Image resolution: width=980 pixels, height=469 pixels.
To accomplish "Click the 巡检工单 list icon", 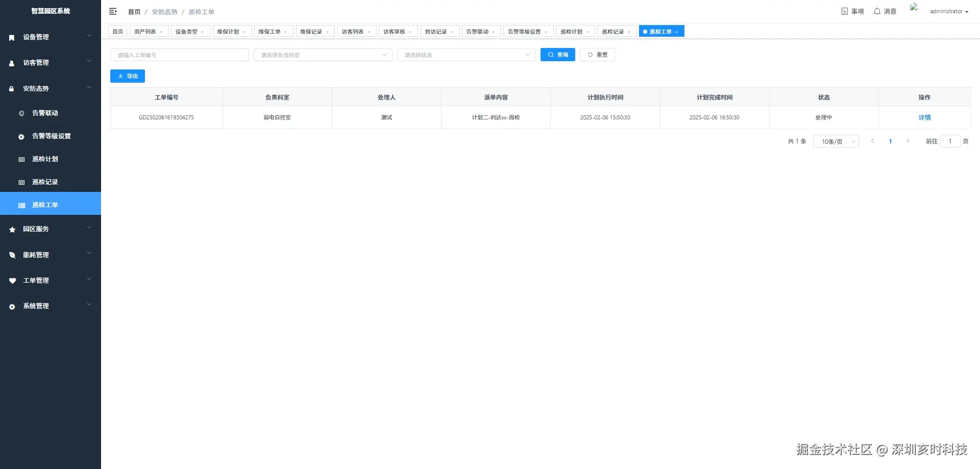I will coord(21,205).
